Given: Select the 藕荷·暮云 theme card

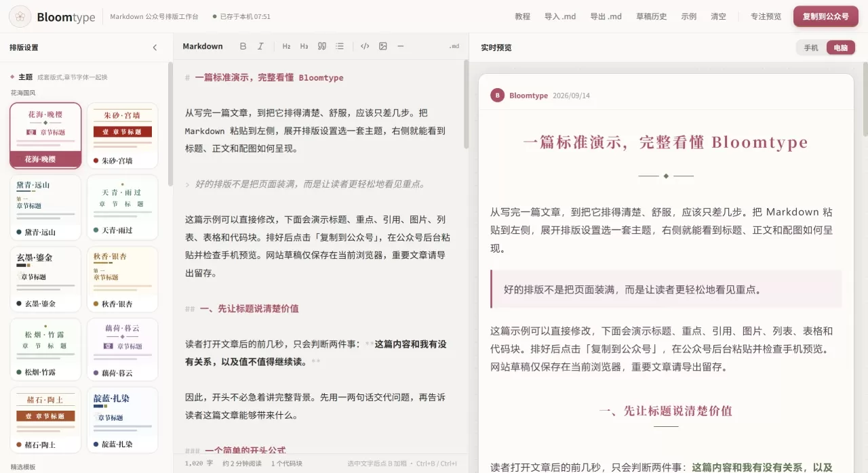Looking at the screenshot, I should (122, 350).
